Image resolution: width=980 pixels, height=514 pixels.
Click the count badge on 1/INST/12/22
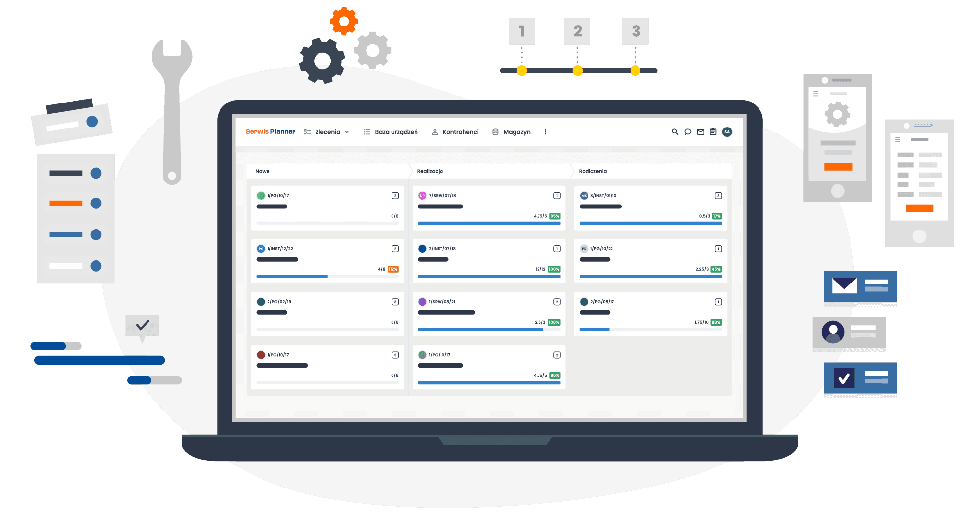pyautogui.click(x=395, y=249)
